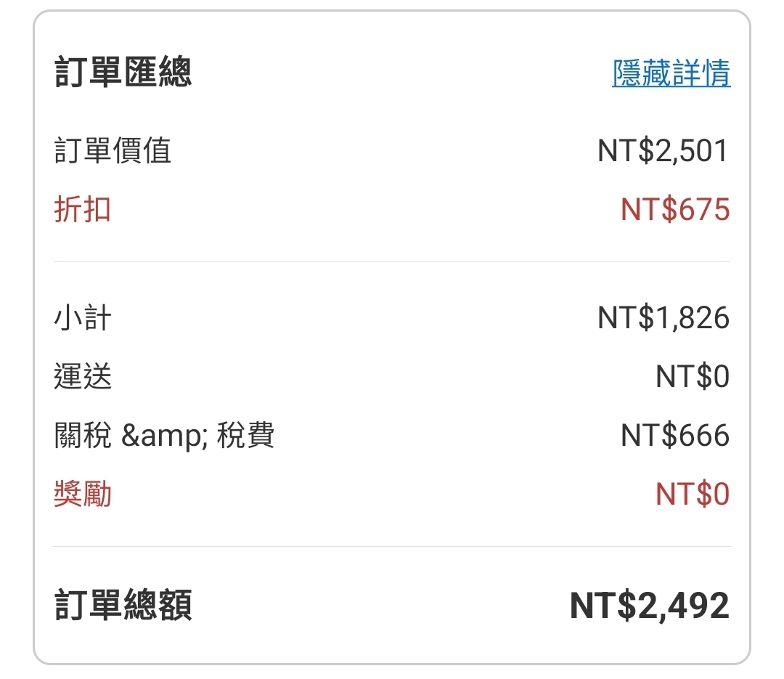Click the bold NT$2,492 order total

coord(649,606)
